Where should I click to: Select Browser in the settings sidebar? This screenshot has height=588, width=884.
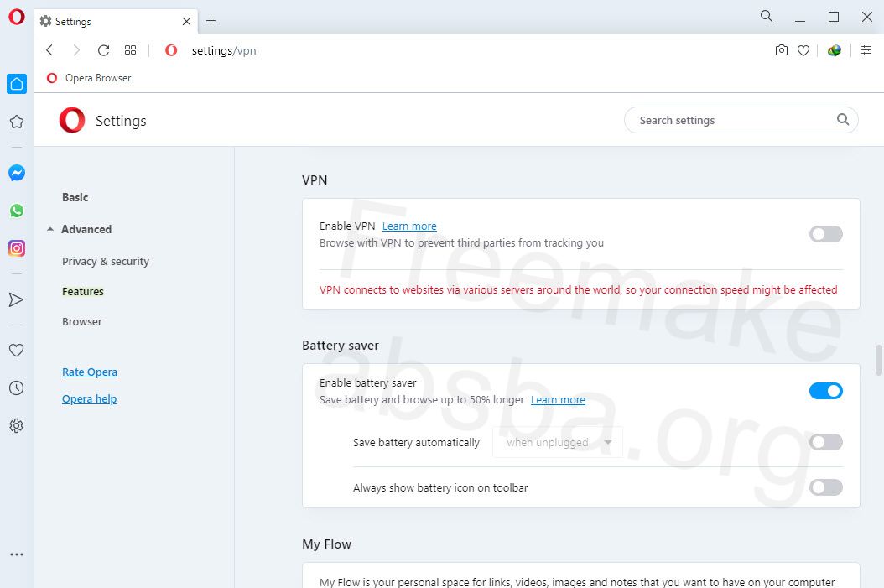coord(81,322)
